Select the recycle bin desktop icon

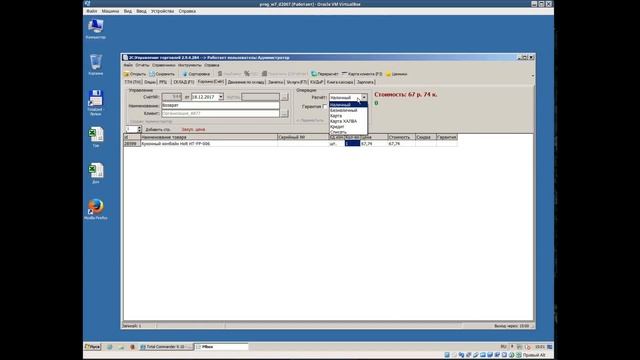pyautogui.click(x=96, y=64)
